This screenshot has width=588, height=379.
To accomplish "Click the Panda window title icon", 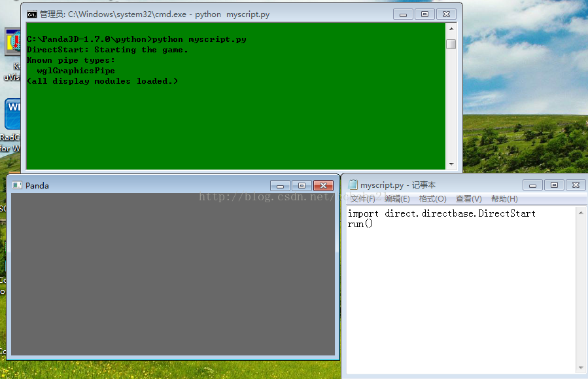I will [17, 185].
